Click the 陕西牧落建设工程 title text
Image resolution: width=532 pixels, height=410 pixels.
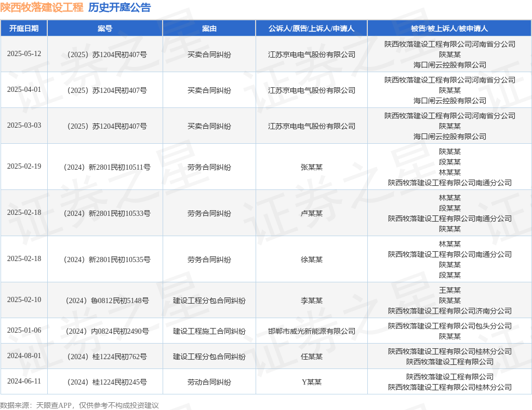[x=42, y=7]
